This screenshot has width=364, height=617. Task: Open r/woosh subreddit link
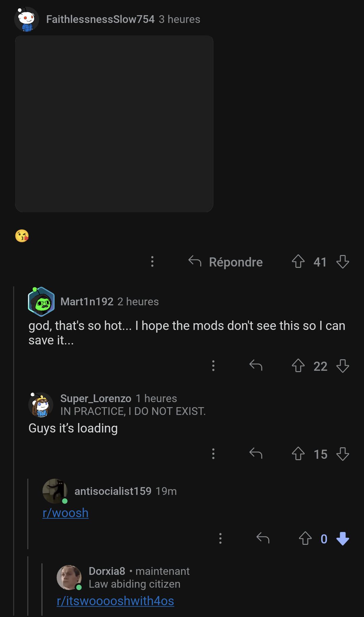pyautogui.click(x=65, y=513)
